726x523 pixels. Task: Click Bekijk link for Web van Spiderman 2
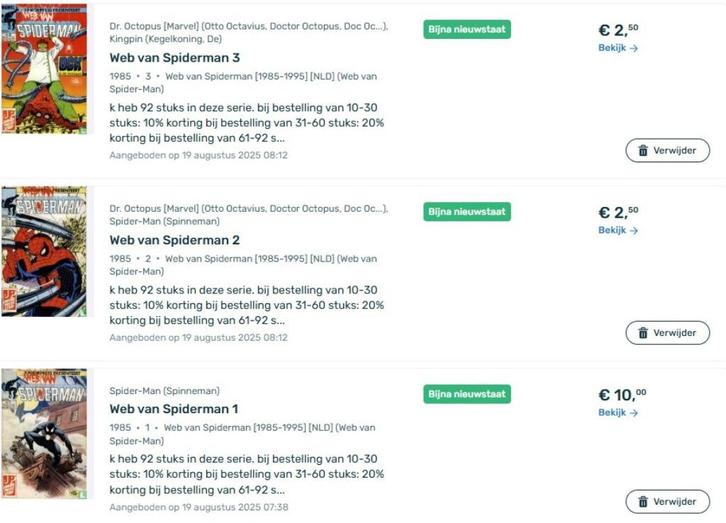618,230
